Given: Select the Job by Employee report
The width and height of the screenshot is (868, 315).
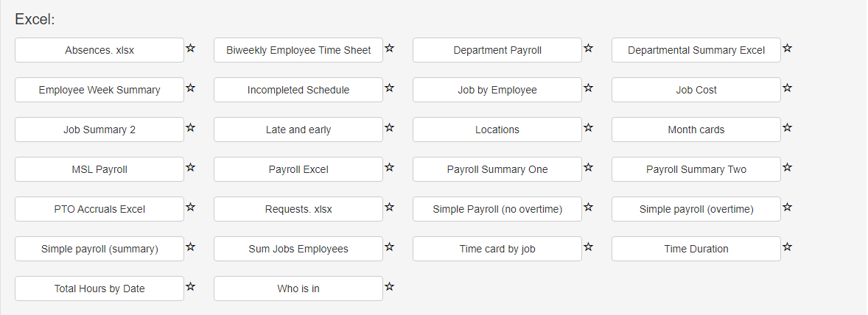Looking at the screenshot, I should [x=497, y=90].
